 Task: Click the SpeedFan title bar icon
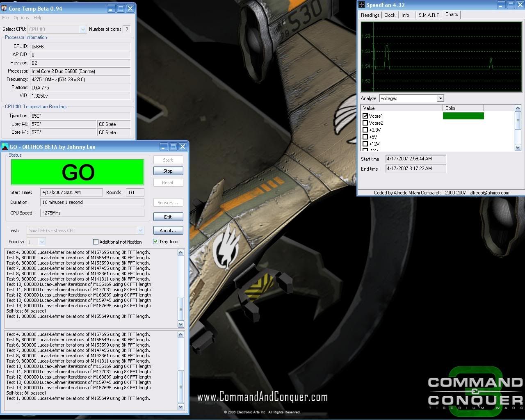tap(362, 5)
